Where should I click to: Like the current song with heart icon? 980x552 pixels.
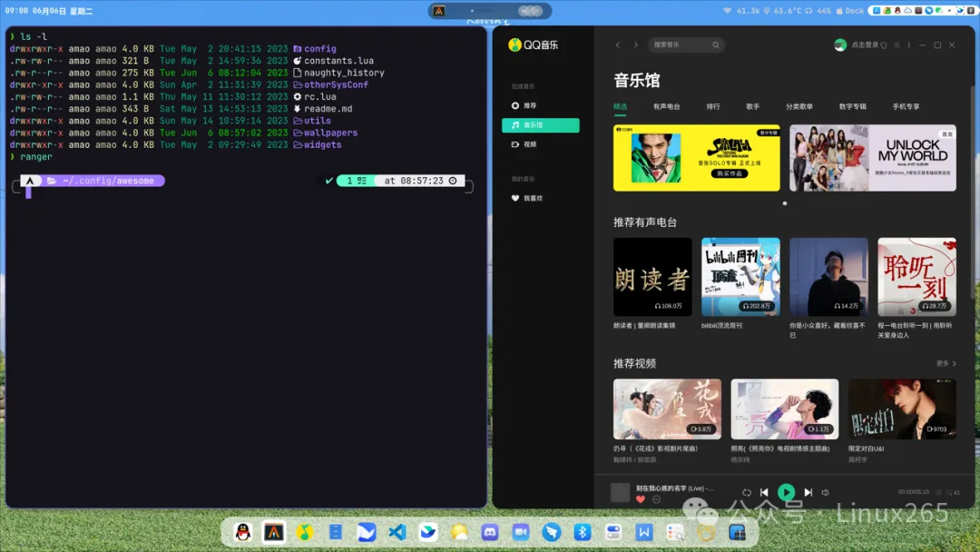[x=640, y=498]
